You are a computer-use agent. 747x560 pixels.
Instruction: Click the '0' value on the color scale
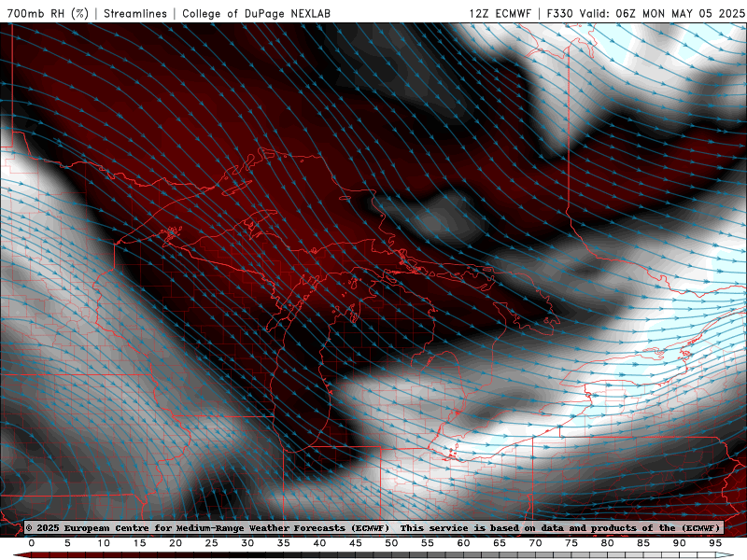point(32,543)
